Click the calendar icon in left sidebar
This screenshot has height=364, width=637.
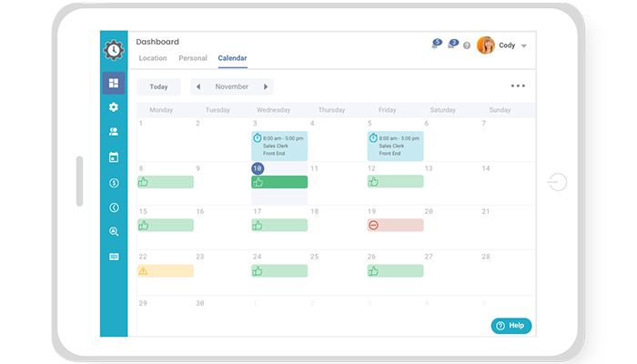(114, 157)
